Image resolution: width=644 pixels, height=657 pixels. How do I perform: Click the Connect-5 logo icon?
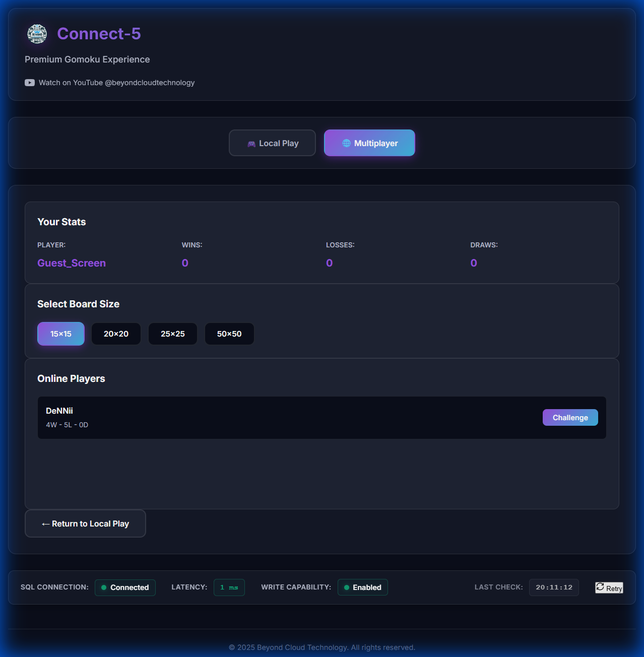click(x=37, y=34)
